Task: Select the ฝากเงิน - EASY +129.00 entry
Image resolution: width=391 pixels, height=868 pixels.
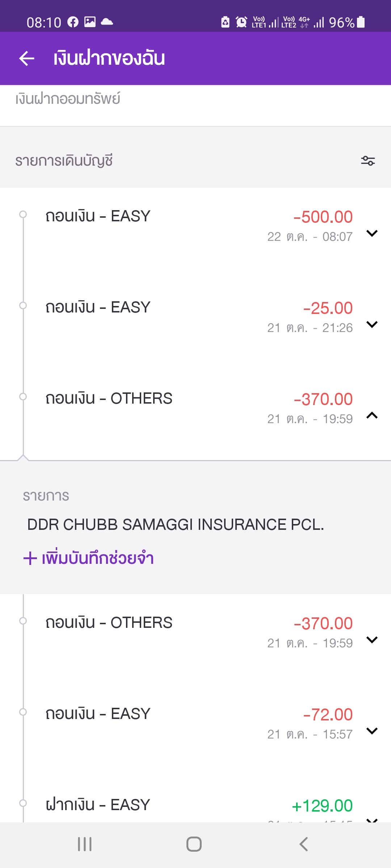Action: 98,805
